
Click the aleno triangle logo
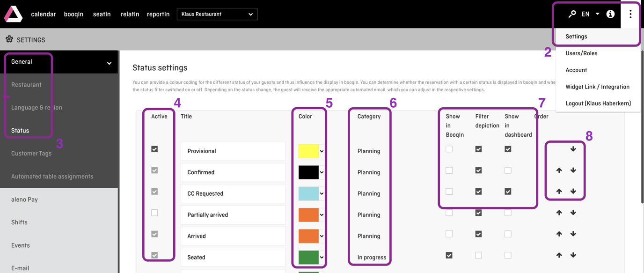pyautogui.click(x=13, y=14)
